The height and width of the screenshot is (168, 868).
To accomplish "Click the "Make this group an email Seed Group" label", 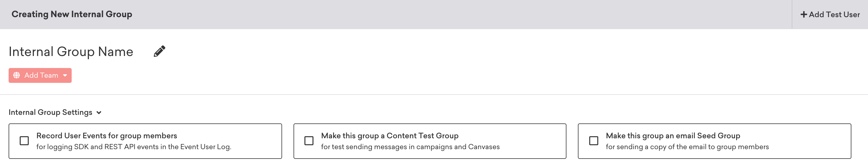I will (x=672, y=136).
